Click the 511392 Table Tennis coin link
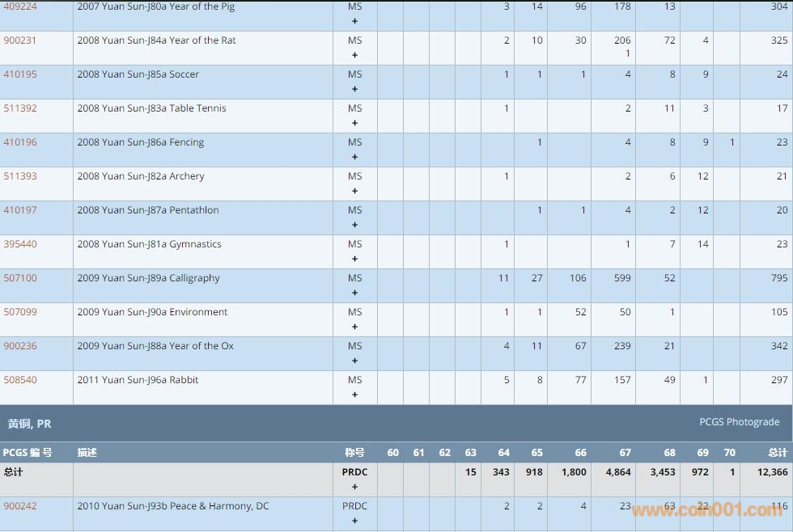The width and height of the screenshot is (793, 532). pos(20,108)
